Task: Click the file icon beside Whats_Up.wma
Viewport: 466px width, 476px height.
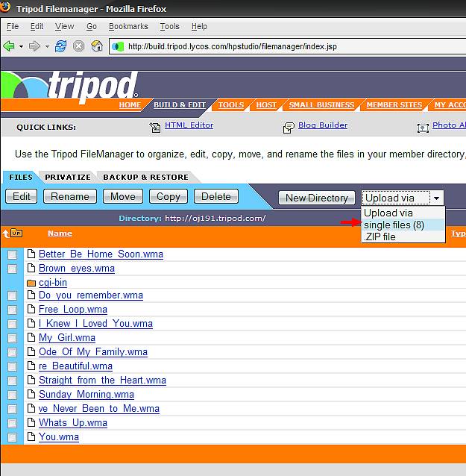Action: pos(31,422)
